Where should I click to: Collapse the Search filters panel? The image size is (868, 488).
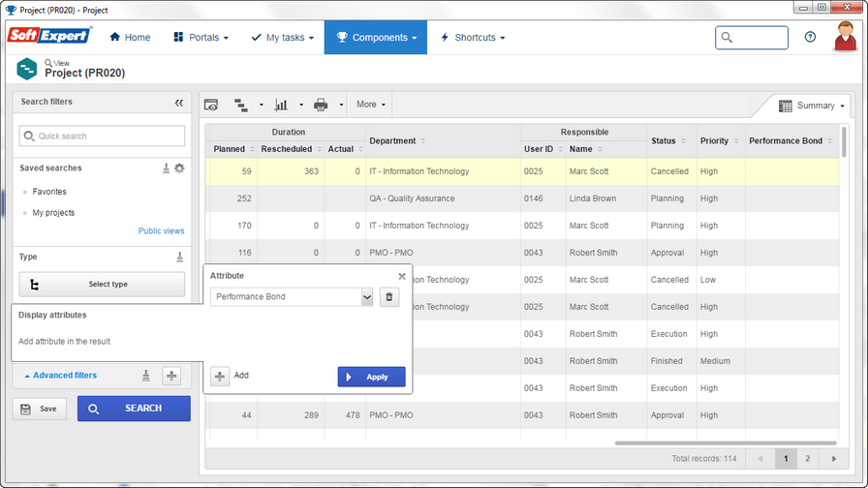(x=179, y=103)
